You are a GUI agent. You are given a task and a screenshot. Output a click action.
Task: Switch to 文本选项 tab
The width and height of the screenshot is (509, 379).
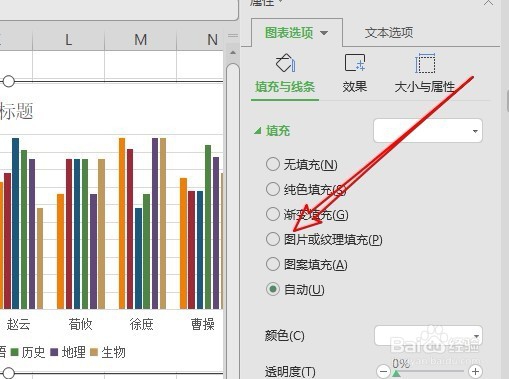click(x=389, y=33)
